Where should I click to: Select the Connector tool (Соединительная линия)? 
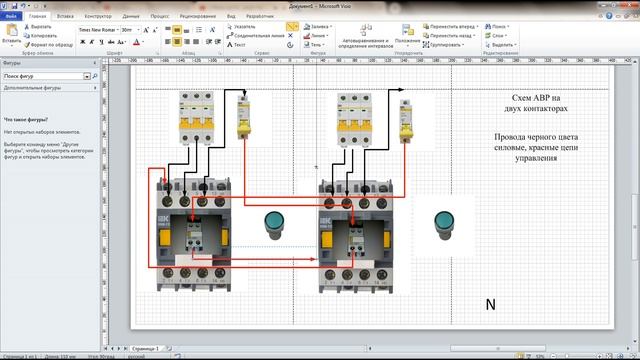[256, 36]
